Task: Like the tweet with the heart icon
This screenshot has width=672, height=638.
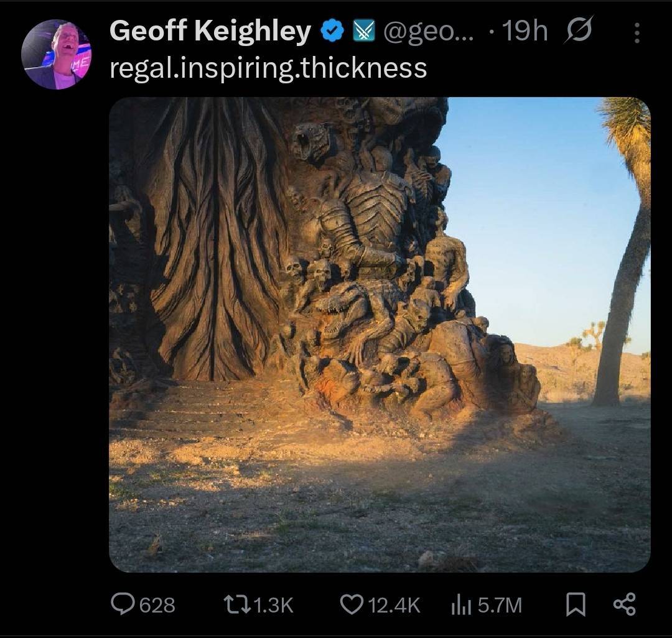Action: [x=352, y=604]
